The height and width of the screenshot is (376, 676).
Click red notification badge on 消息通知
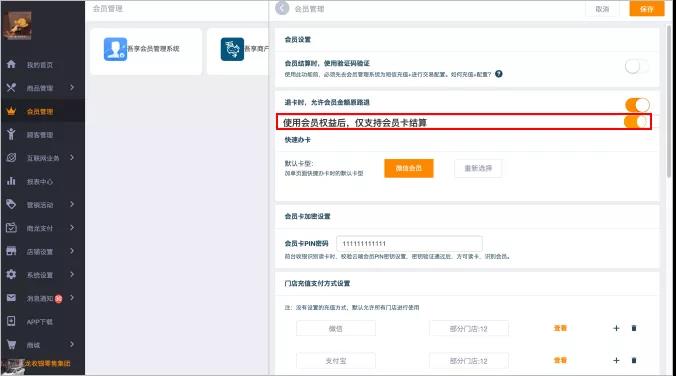pos(58,298)
